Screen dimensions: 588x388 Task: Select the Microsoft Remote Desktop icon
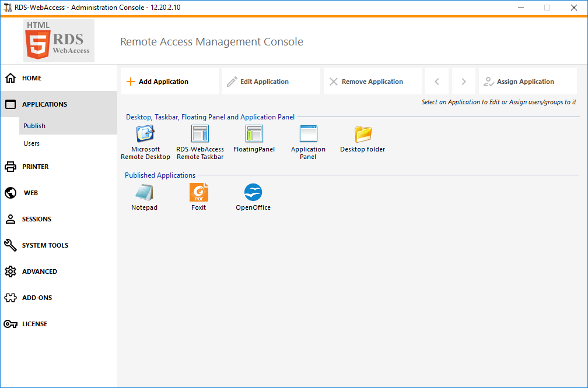click(145, 134)
